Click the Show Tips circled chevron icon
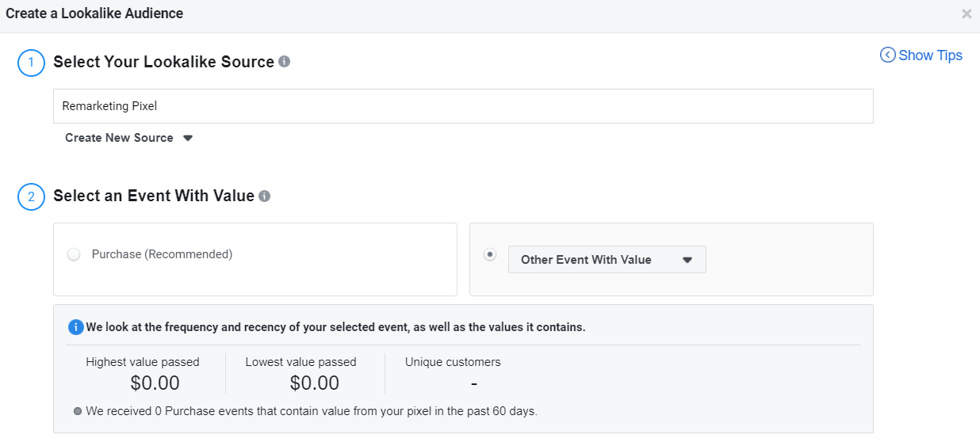 pyautogui.click(x=887, y=55)
